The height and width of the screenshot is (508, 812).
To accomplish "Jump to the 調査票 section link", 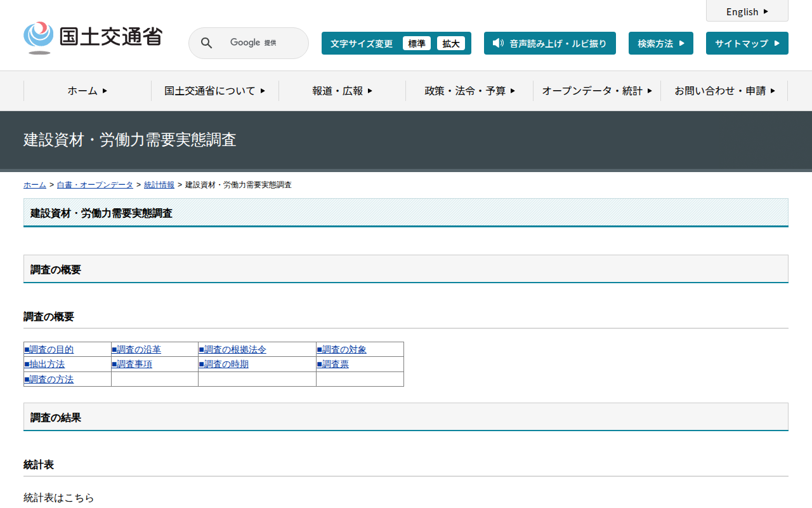I will coord(335,364).
